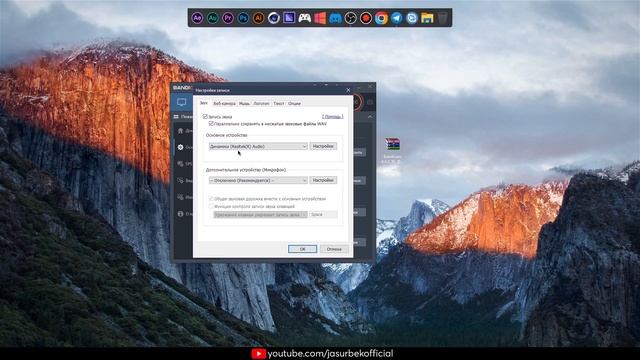Viewport: 640px width, 360px height.
Task: Open Adobe After Effects from the dock
Action: point(197,18)
